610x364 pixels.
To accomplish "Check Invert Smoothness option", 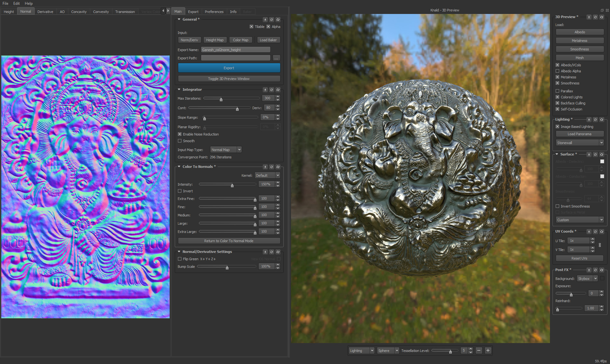I will [558, 206].
